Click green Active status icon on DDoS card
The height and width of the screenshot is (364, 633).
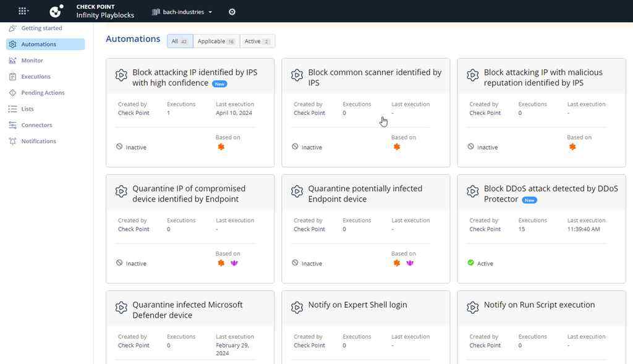470,263
